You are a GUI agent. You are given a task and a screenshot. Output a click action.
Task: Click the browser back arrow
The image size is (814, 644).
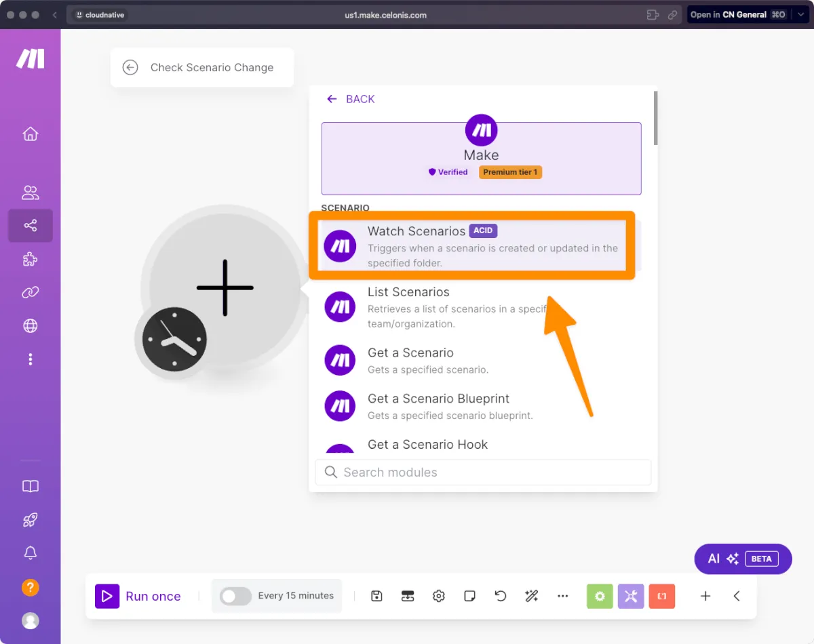point(55,15)
